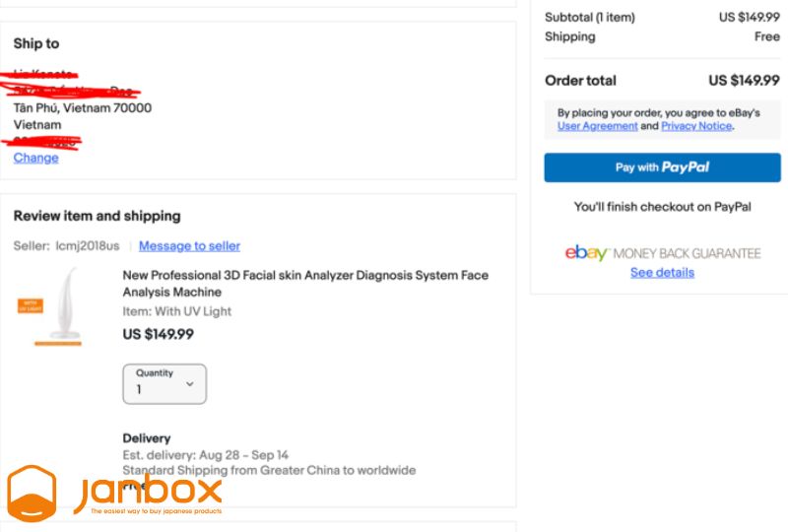788x532 pixels.
Task: Click the orange With UV Light badge
Action: 31,305
